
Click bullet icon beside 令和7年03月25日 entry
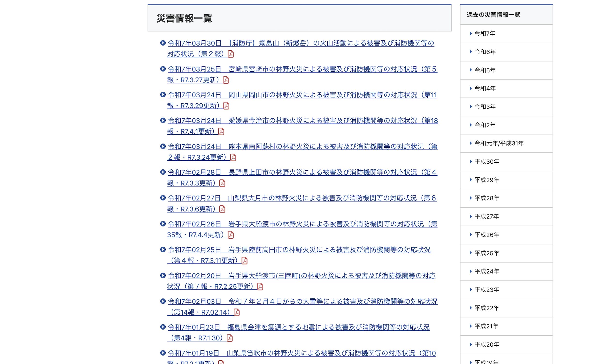click(163, 69)
